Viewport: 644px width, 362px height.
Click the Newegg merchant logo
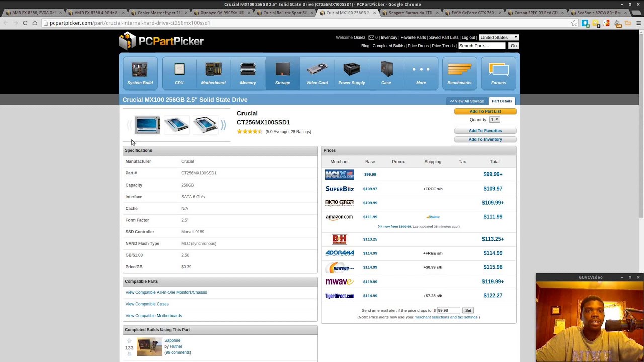click(x=340, y=267)
